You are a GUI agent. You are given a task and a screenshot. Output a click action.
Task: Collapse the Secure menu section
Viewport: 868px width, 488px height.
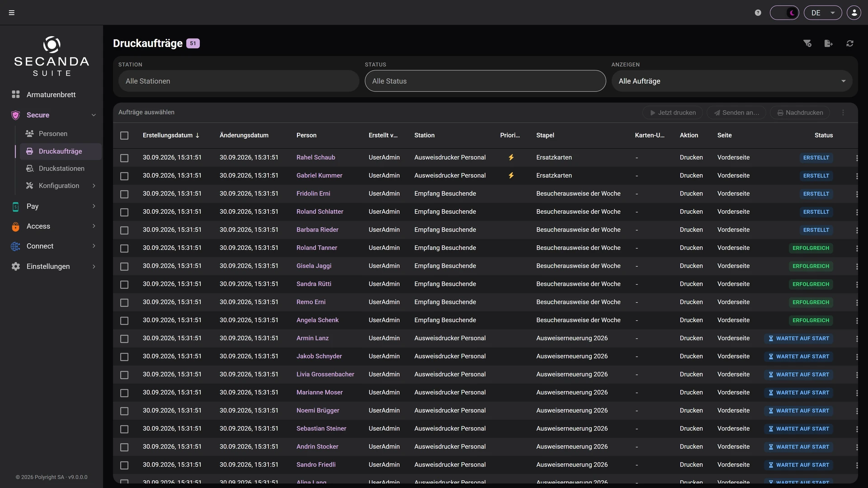(x=54, y=115)
